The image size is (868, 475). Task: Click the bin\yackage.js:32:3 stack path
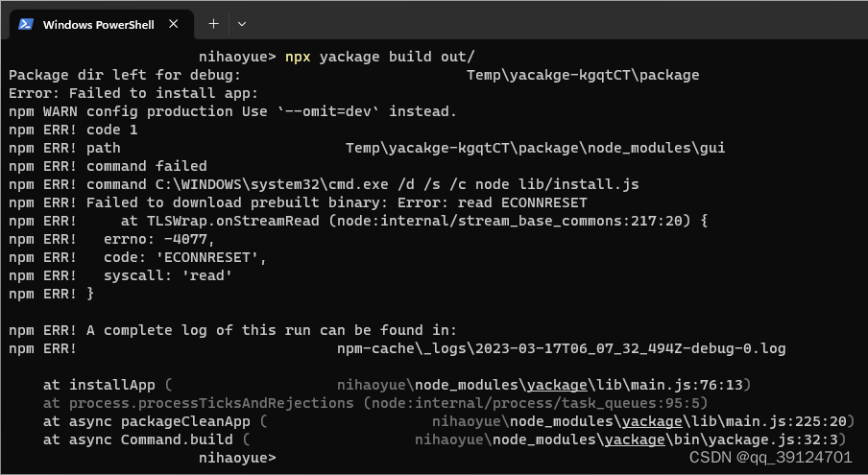pyautogui.click(x=631, y=439)
